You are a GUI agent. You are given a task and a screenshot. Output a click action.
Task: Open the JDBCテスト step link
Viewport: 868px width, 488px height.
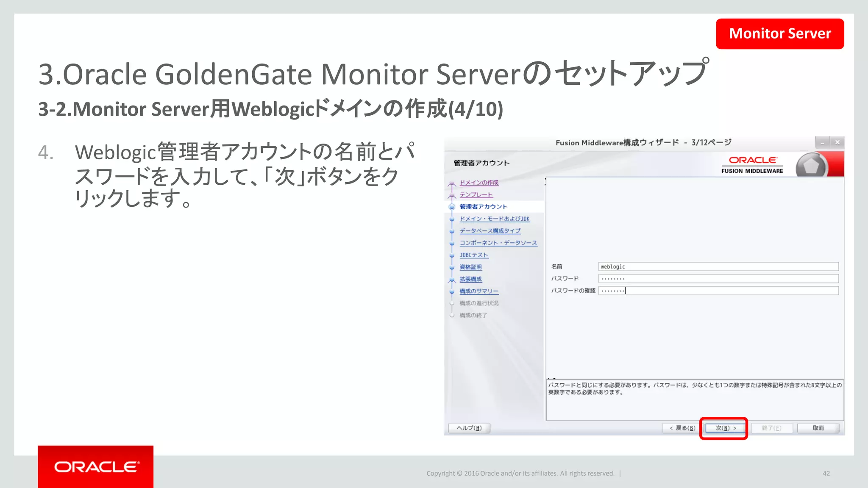tap(474, 255)
